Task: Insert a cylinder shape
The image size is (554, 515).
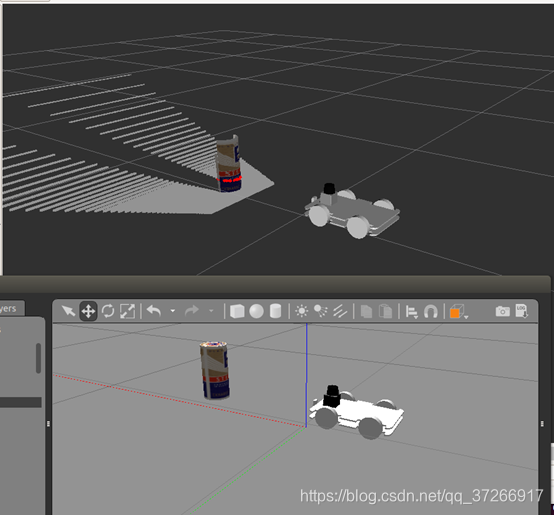Action: click(x=276, y=311)
